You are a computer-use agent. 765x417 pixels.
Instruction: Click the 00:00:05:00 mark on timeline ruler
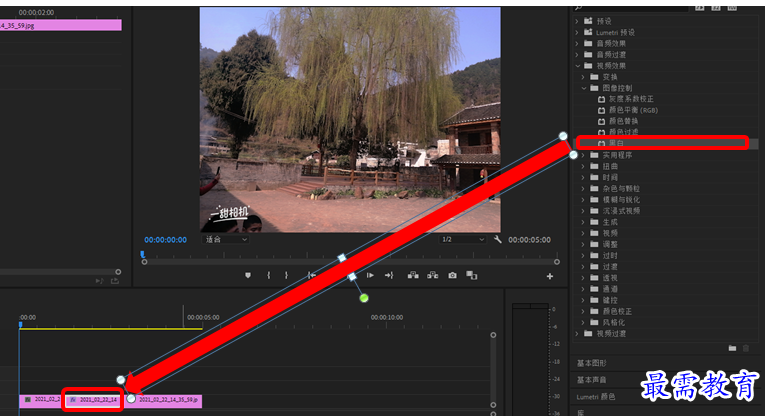pyautogui.click(x=203, y=318)
